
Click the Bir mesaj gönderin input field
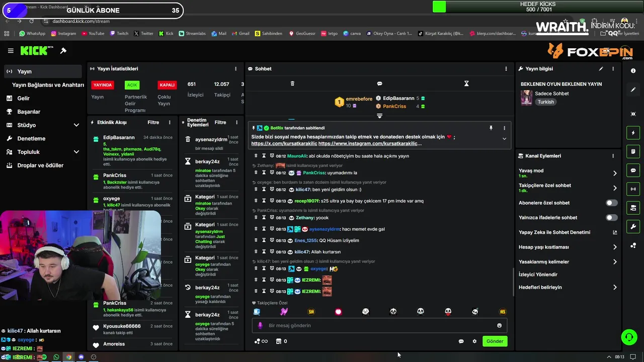(379, 325)
